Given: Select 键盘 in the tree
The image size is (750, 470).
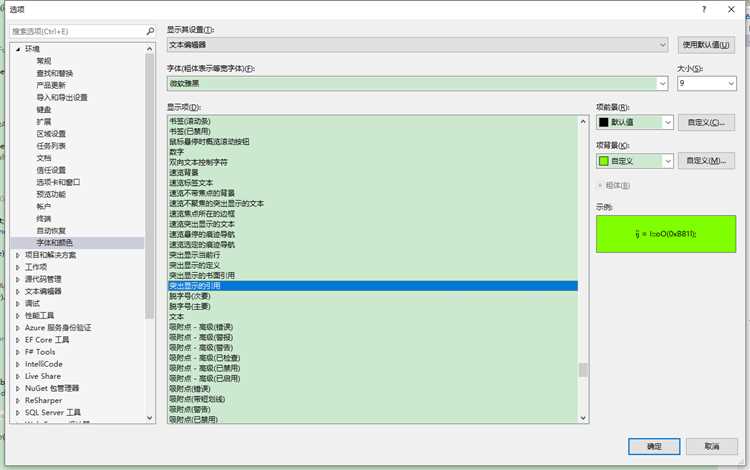Looking at the screenshot, I should 44,109.
